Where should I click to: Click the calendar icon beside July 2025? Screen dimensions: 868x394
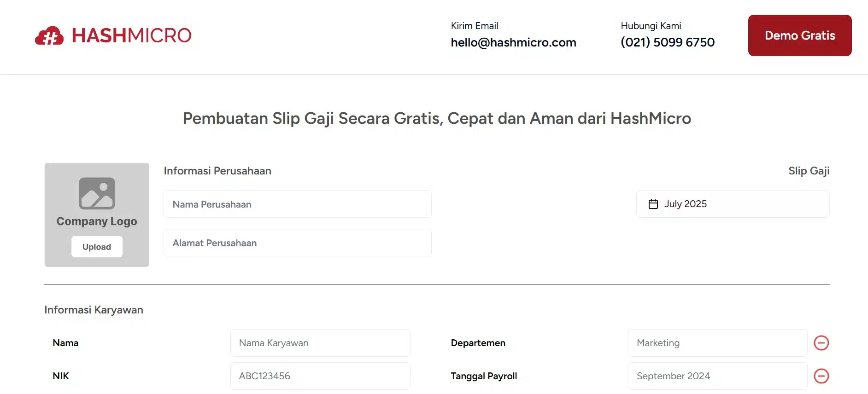(x=653, y=204)
